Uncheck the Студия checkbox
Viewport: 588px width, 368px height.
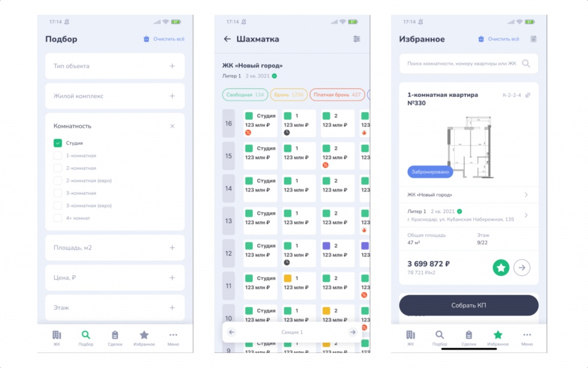point(58,143)
